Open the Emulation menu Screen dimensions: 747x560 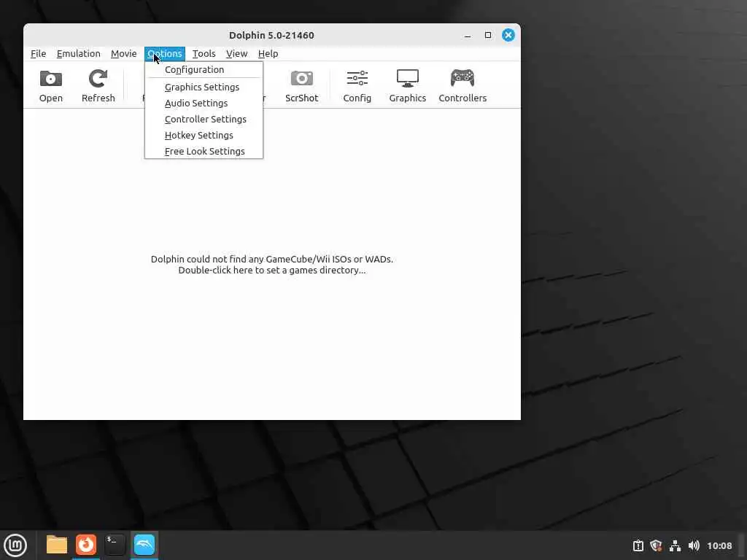pyautogui.click(x=78, y=53)
